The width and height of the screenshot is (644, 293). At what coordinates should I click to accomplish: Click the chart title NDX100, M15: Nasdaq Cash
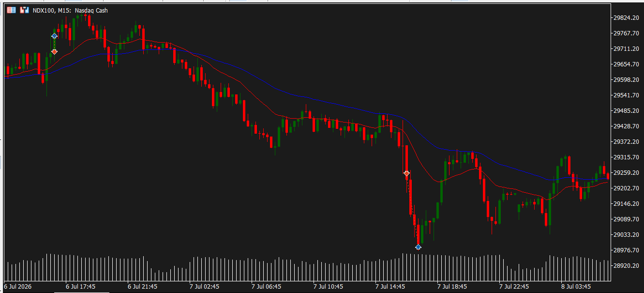coord(70,11)
